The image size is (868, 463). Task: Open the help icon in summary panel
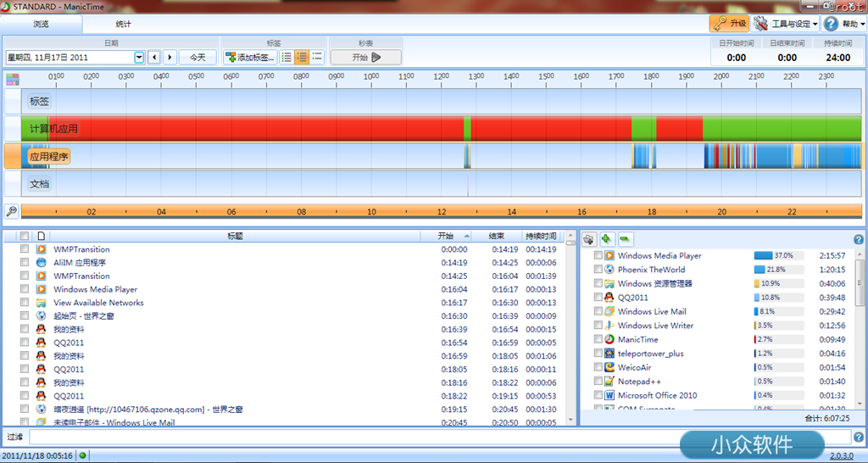[x=859, y=239]
